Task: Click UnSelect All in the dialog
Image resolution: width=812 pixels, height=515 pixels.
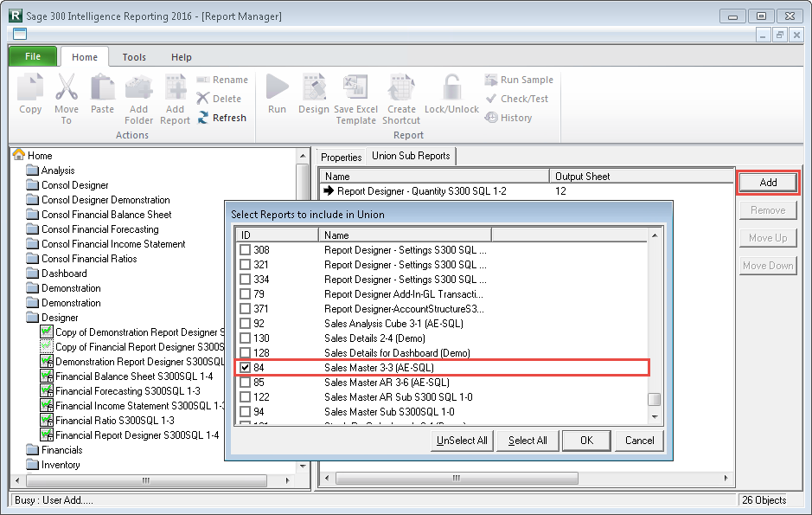Action: coord(462,441)
